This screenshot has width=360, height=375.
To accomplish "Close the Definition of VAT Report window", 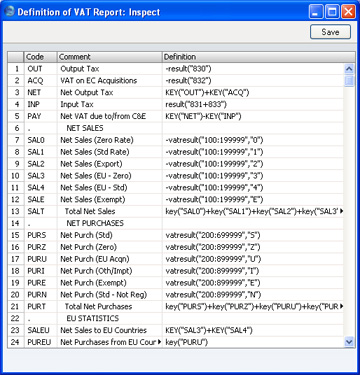I will pos(348,12).
